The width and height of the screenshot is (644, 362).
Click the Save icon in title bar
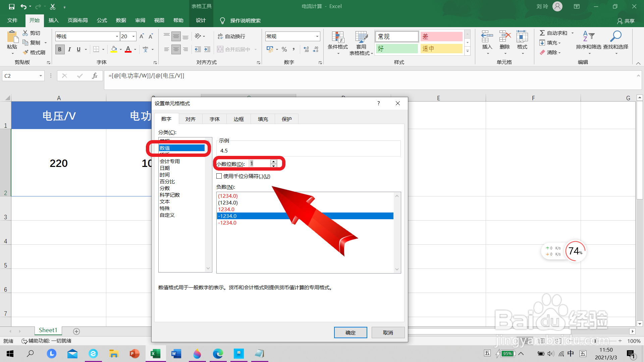tap(11, 6)
